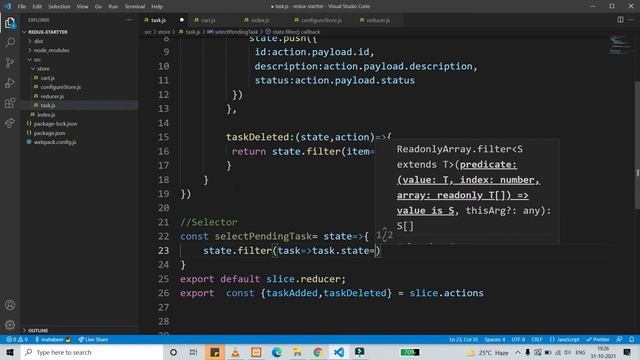Open the Go menu
640x360 pixels.
(x=98, y=7)
